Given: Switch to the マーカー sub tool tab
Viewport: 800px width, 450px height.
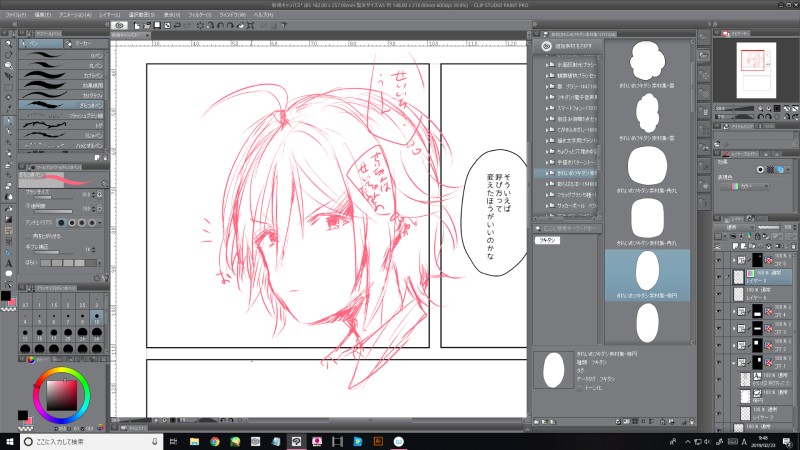Looking at the screenshot, I should coord(85,44).
